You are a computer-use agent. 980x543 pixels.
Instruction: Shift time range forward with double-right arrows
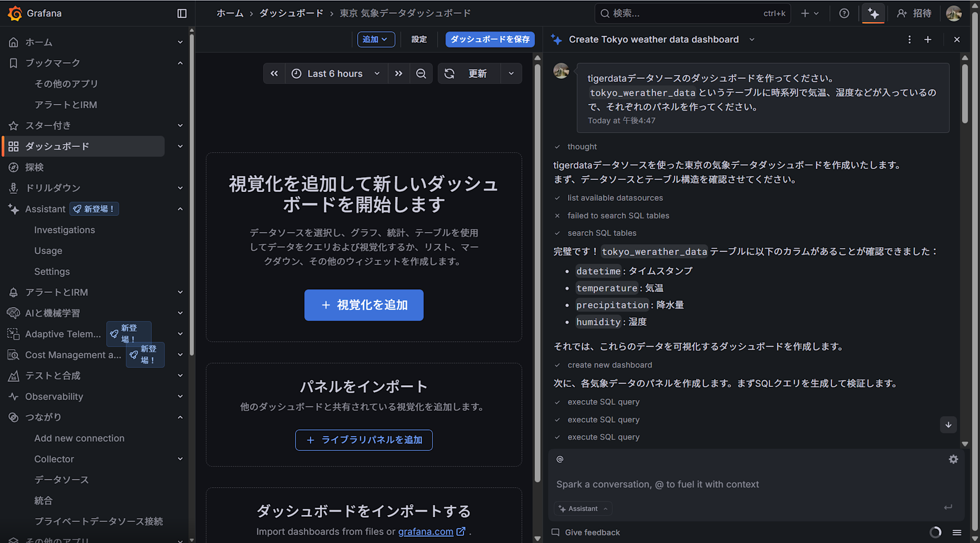(398, 73)
